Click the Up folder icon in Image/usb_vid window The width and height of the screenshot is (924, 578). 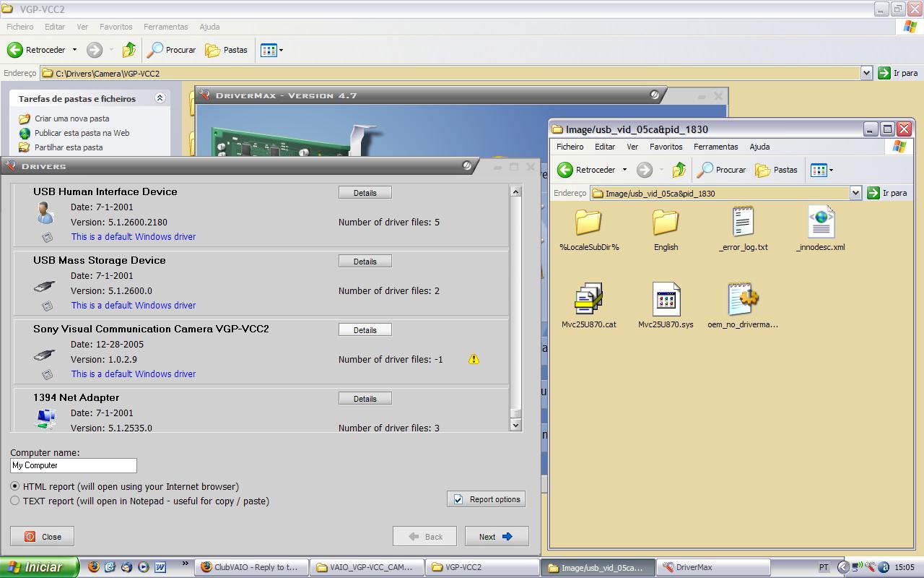[x=679, y=170]
